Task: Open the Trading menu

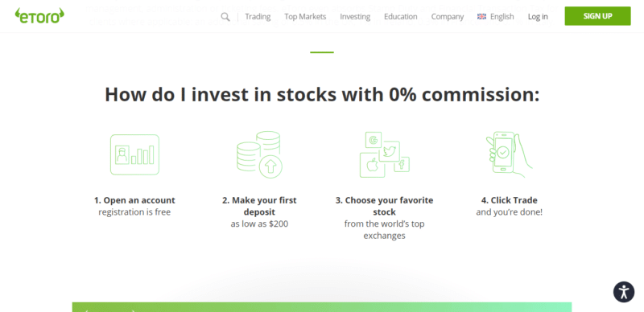Action: (258, 16)
